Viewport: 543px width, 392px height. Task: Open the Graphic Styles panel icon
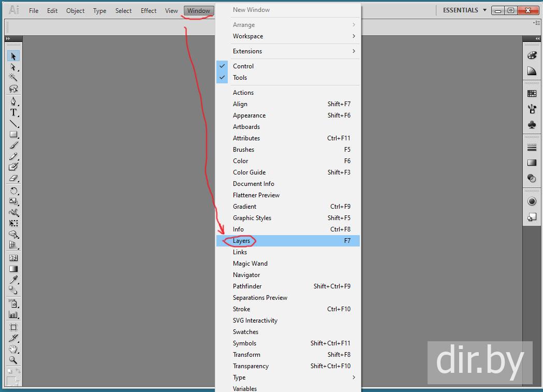(x=532, y=217)
